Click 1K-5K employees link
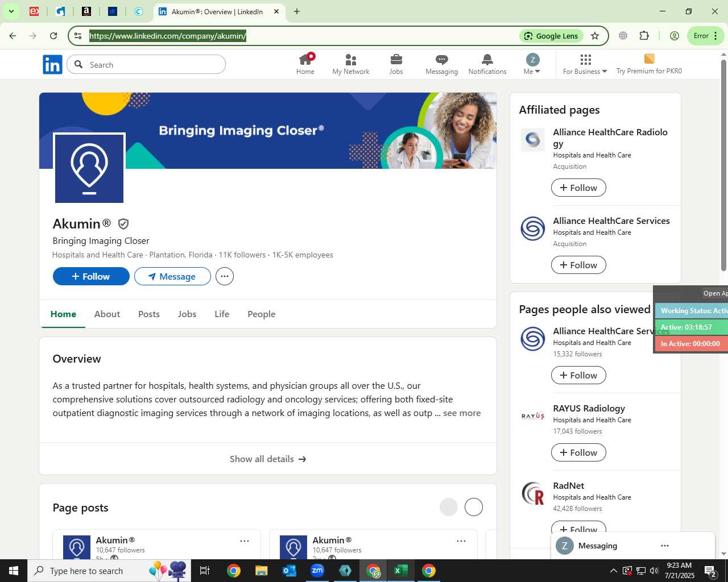Viewport: 728px width, 582px height. (303, 255)
